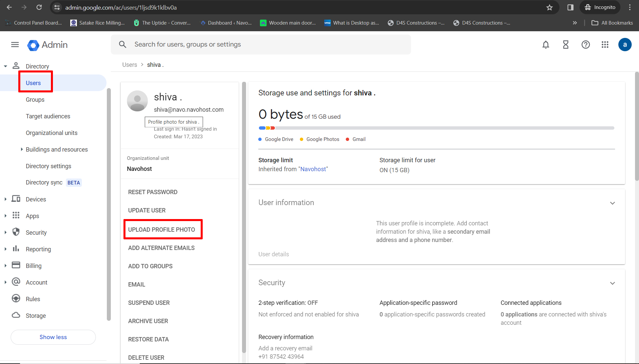This screenshot has width=639, height=364.
Task: Open browser side panel icon
Action: pyautogui.click(x=570, y=7)
